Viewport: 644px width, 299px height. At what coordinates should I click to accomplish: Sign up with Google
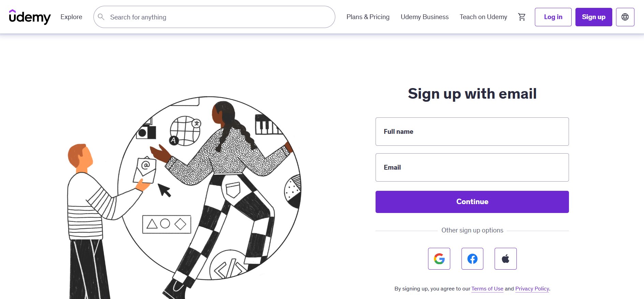click(x=439, y=259)
